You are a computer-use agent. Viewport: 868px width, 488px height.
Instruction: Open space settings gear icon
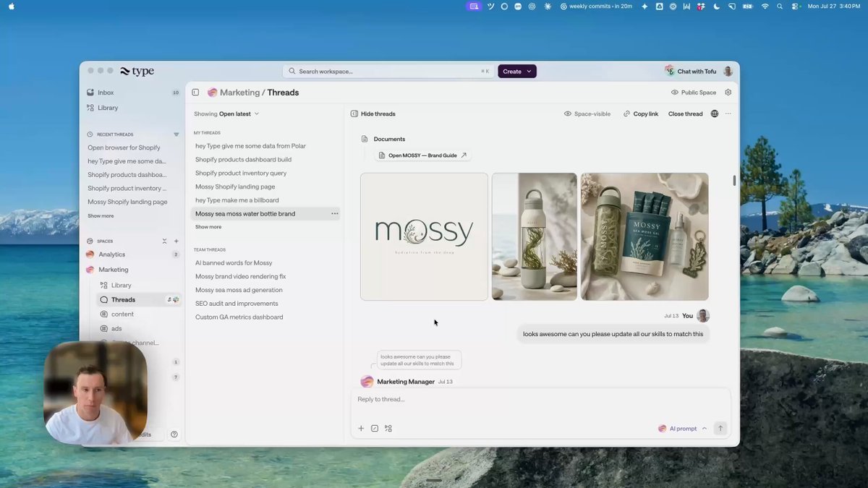tap(728, 93)
